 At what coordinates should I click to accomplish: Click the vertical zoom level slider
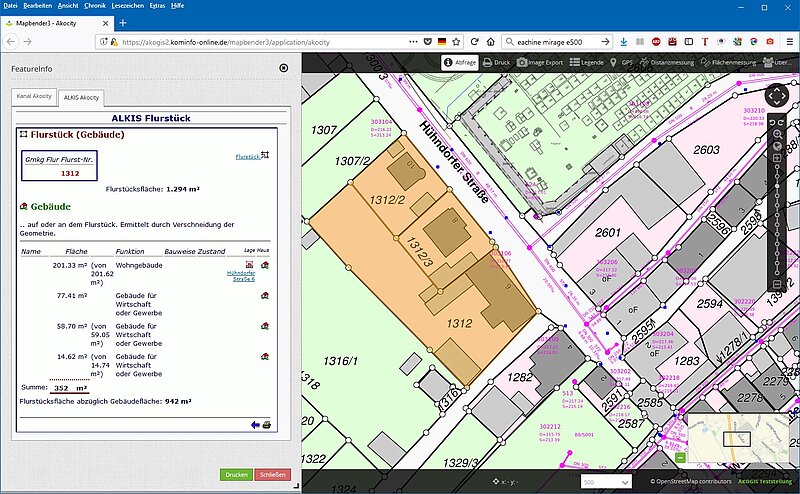point(777,210)
